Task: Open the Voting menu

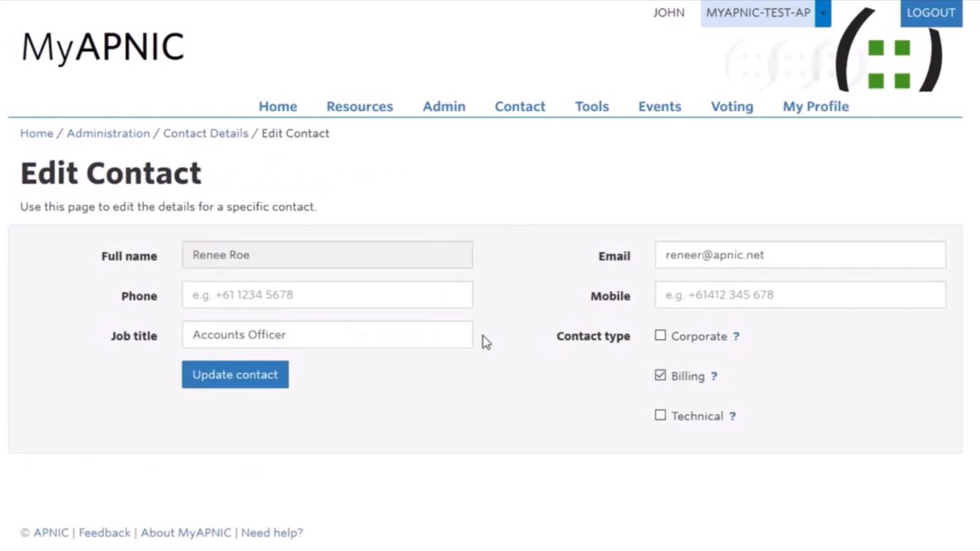Action: pyautogui.click(x=732, y=106)
